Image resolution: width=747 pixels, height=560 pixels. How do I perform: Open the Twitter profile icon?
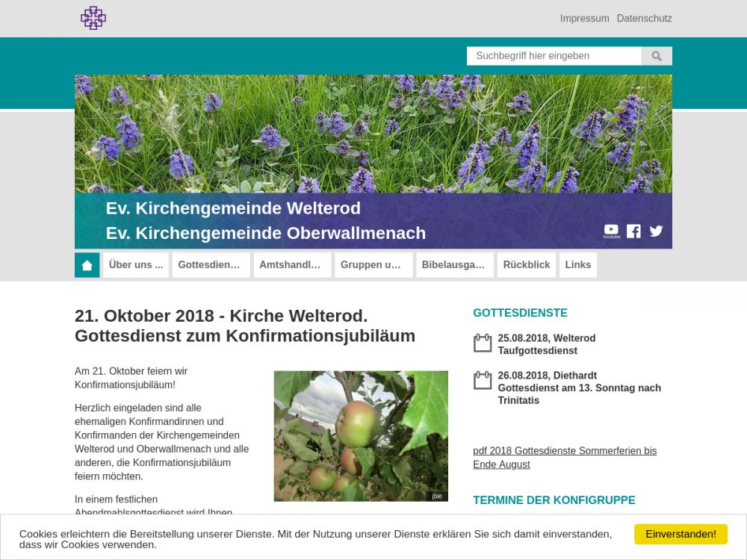[x=656, y=231]
